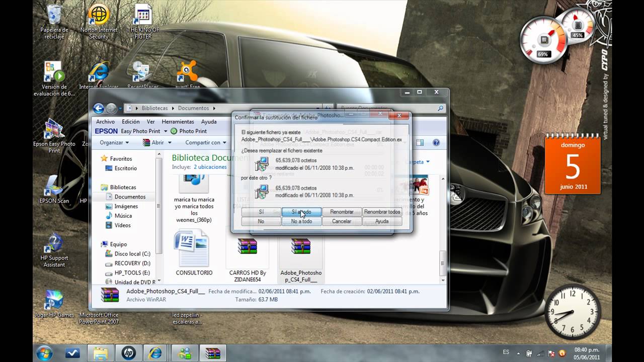Open the Edición menu
Screen dimensions: 644x362
(x=131, y=122)
